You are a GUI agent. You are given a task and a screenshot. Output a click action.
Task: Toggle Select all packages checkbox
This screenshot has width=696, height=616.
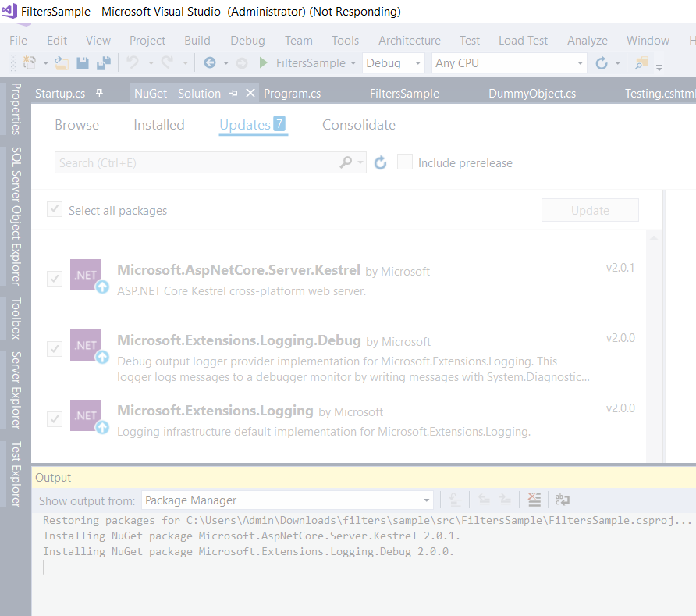(55, 209)
